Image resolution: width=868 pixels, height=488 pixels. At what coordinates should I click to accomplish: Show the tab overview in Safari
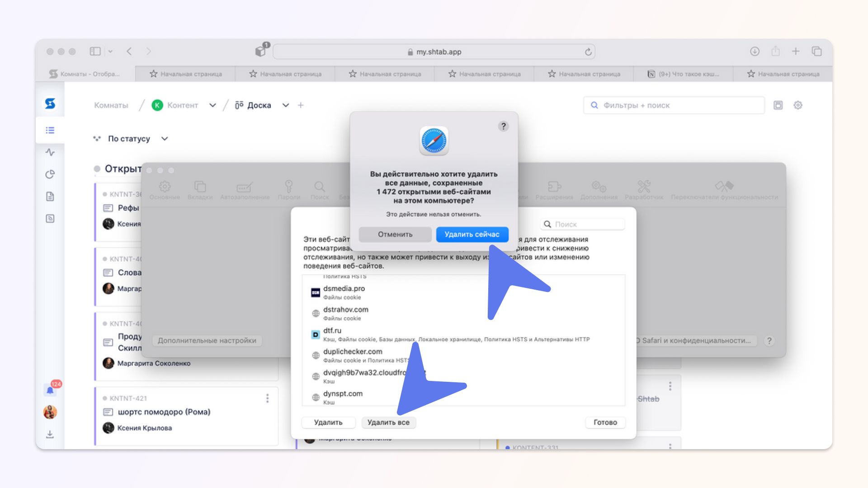tap(816, 52)
